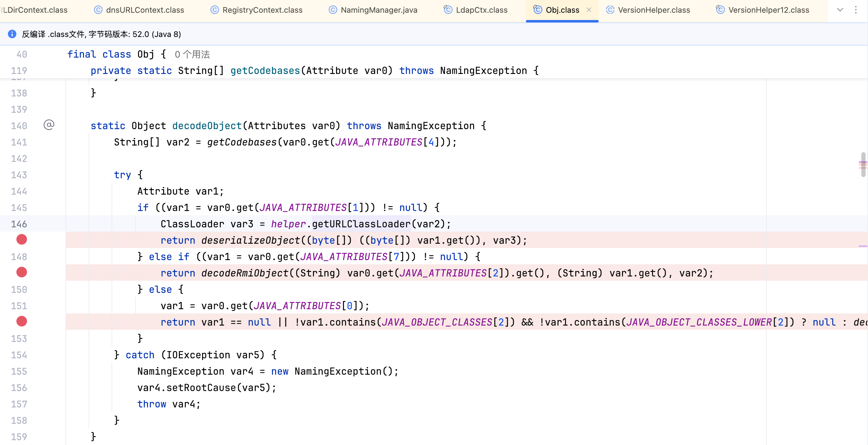Click getURLClassLoader method call on line 146

(x=361, y=224)
